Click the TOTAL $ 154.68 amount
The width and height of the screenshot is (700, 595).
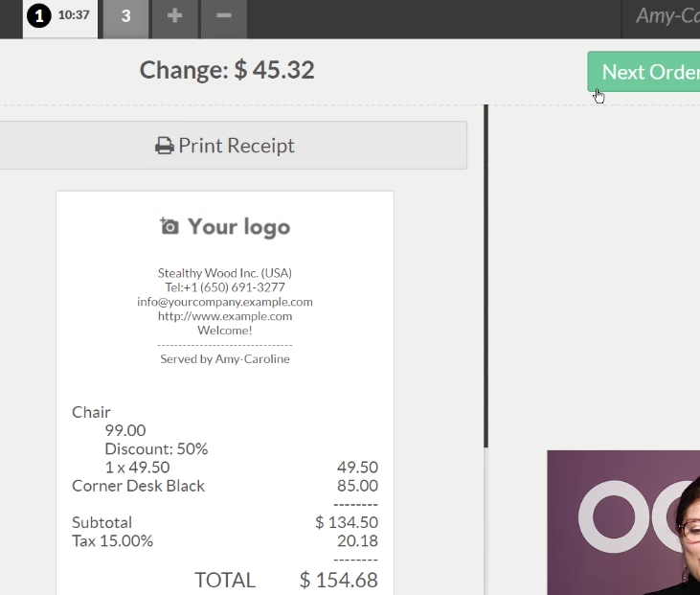pyautogui.click(x=338, y=580)
